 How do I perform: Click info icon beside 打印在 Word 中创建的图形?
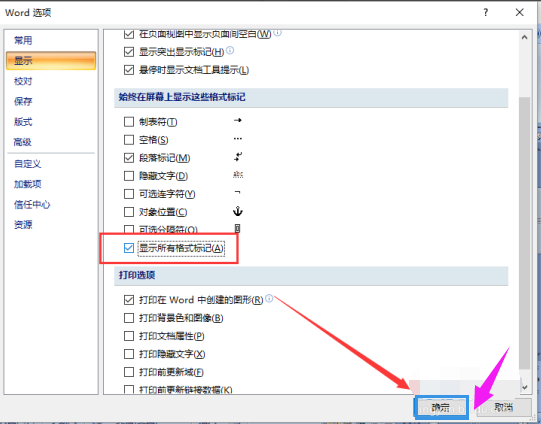(269, 298)
